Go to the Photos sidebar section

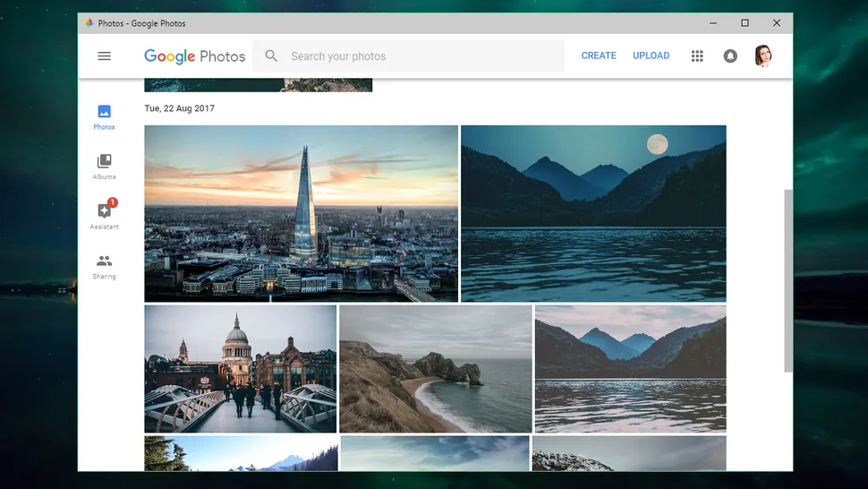click(104, 116)
